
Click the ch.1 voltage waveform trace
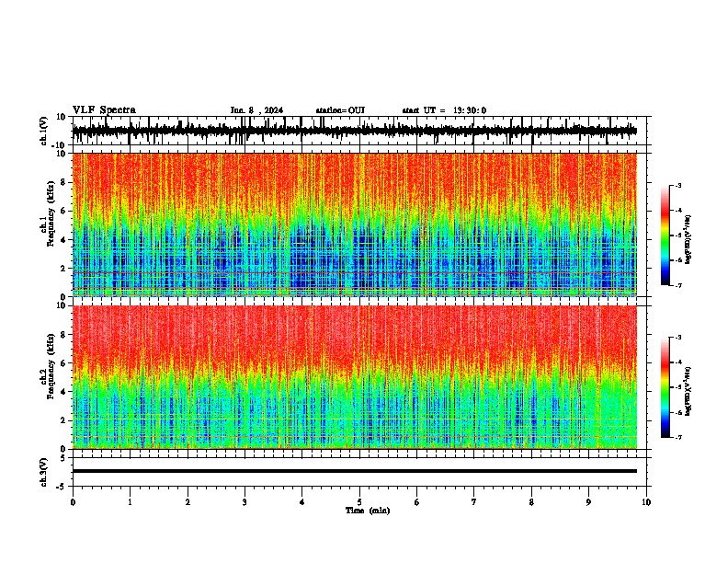coord(354,131)
